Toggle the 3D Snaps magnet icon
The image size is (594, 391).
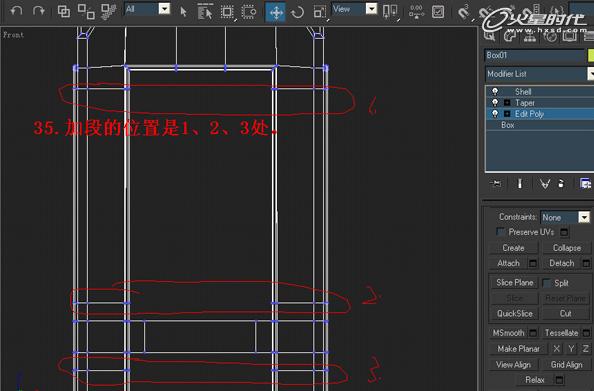tap(463, 12)
